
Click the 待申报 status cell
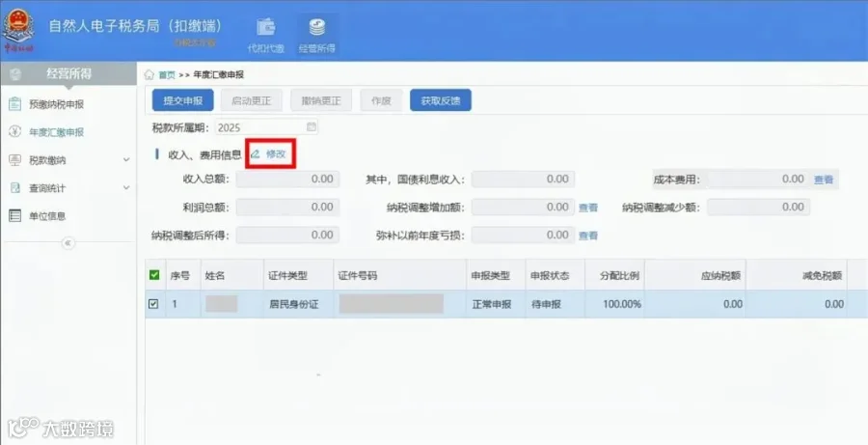coord(555,304)
